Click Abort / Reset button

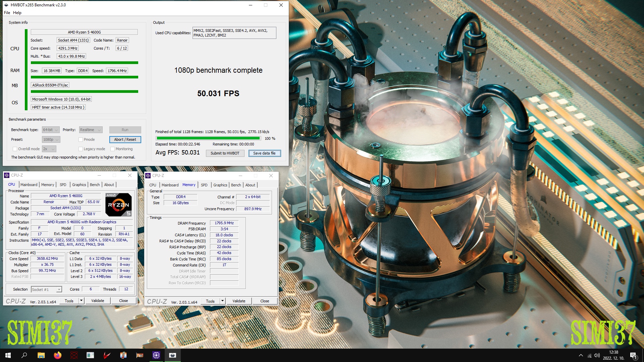tap(125, 139)
